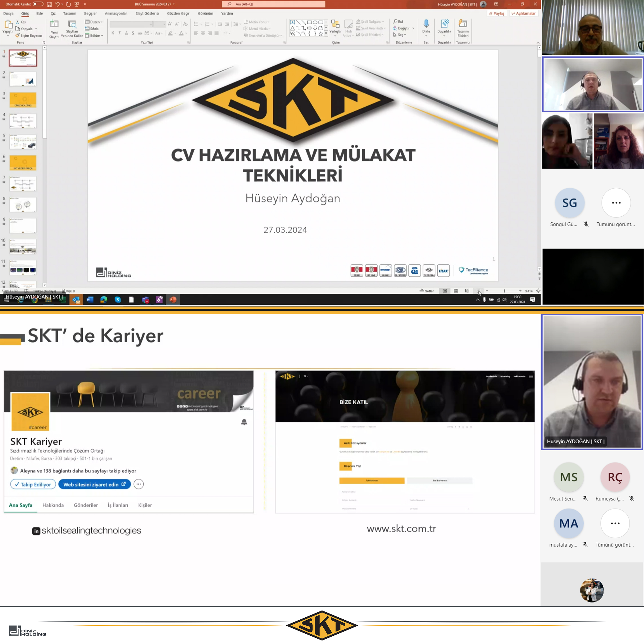Click the font color A swatch
Viewport: 644px width, 644px height.
coord(181,33)
